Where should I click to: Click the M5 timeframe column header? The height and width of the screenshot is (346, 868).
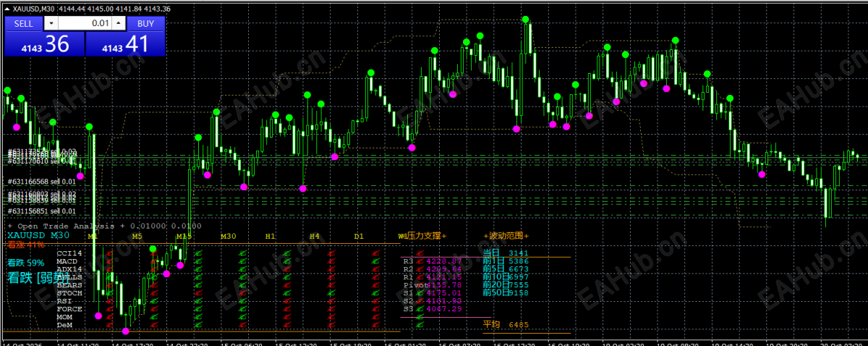[x=137, y=236]
